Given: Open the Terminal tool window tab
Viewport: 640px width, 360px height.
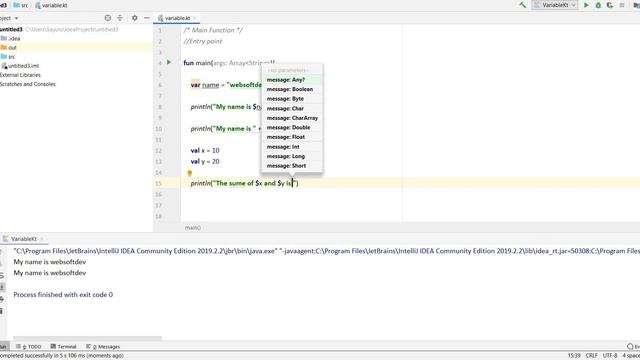Looking at the screenshot, I should pos(63,347).
